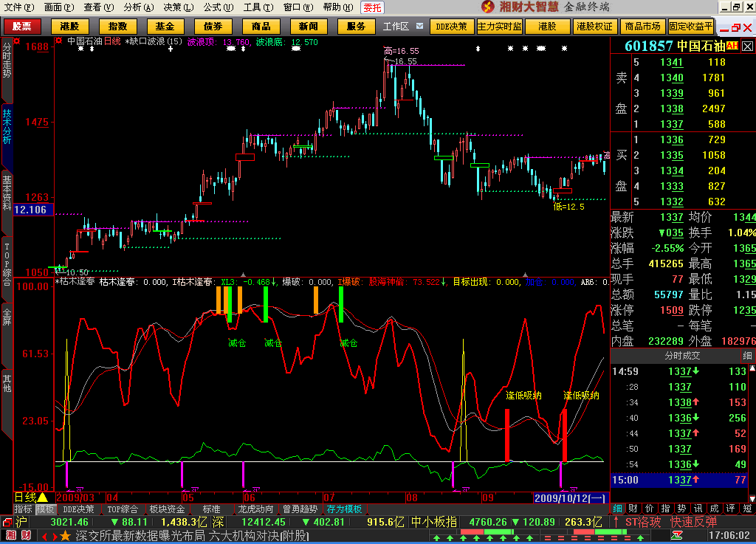Select the 评 tab in quote panel
This screenshot has width=756, height=544.
pos(731,509)
